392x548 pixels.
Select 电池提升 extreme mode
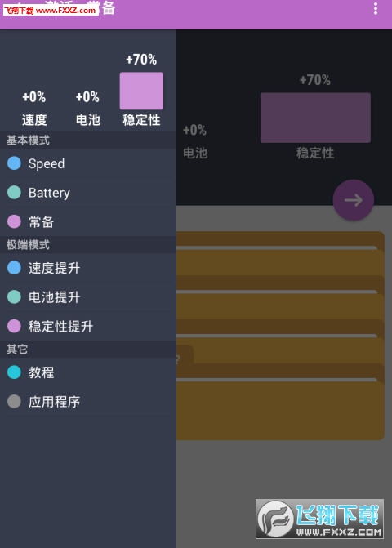tap(88, 296)
